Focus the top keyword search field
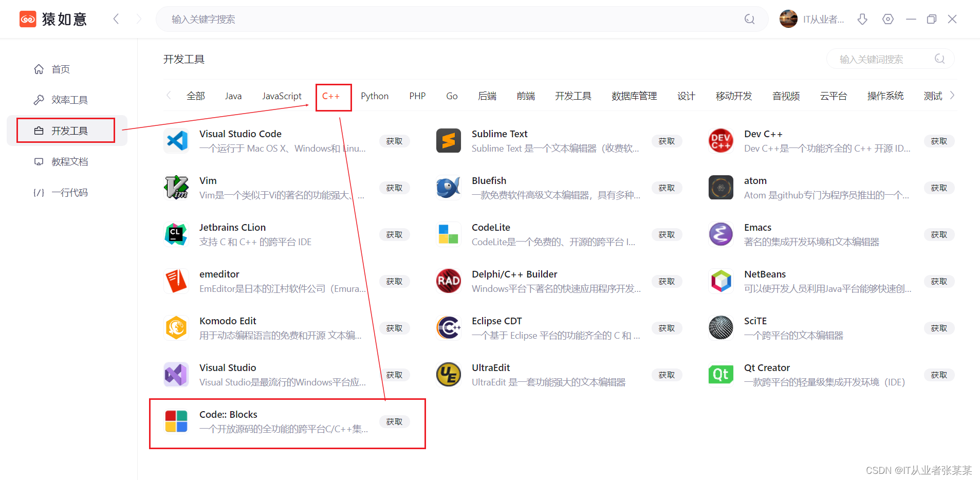The image size is (980, 480). pos(461,19)
